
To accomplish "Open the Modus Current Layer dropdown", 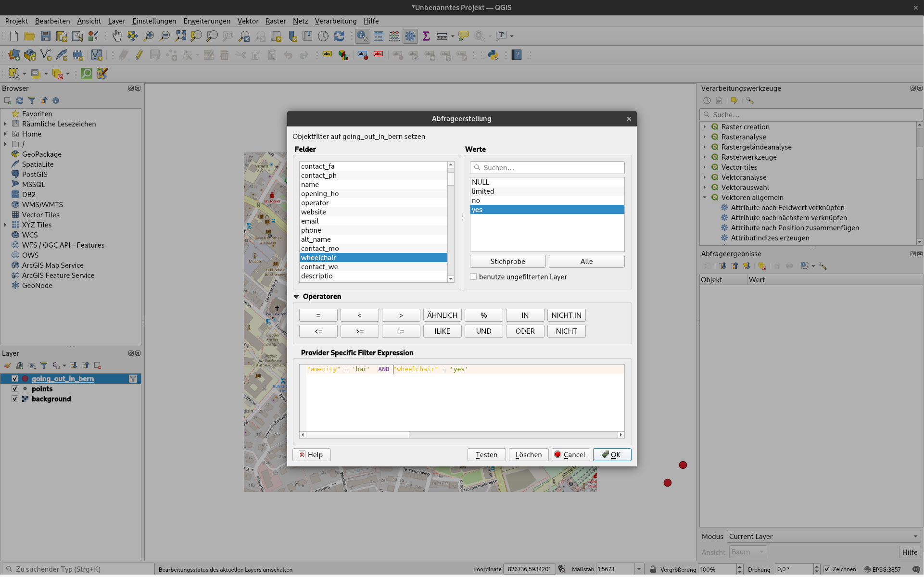I will pyautogui.click(x=823, y=537).
